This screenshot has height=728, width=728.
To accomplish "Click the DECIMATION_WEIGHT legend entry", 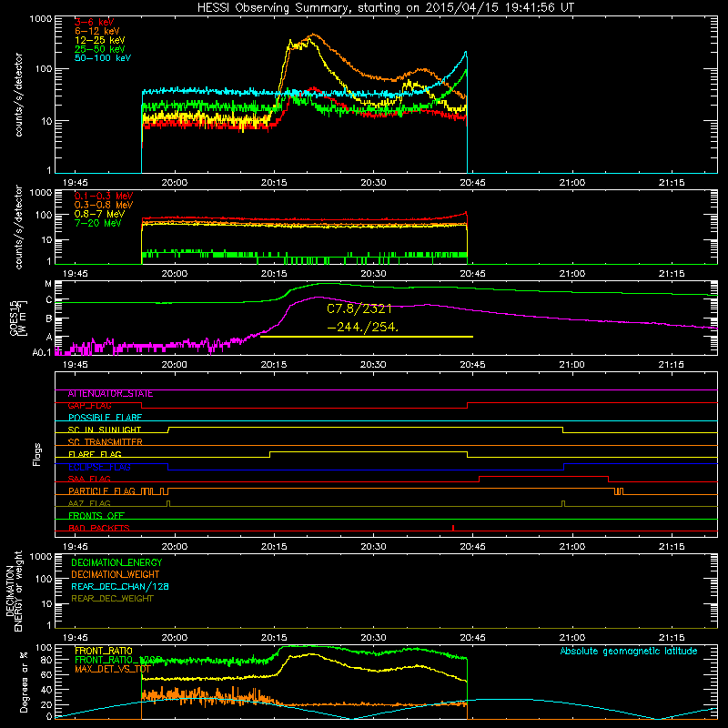I will (116, 574).
